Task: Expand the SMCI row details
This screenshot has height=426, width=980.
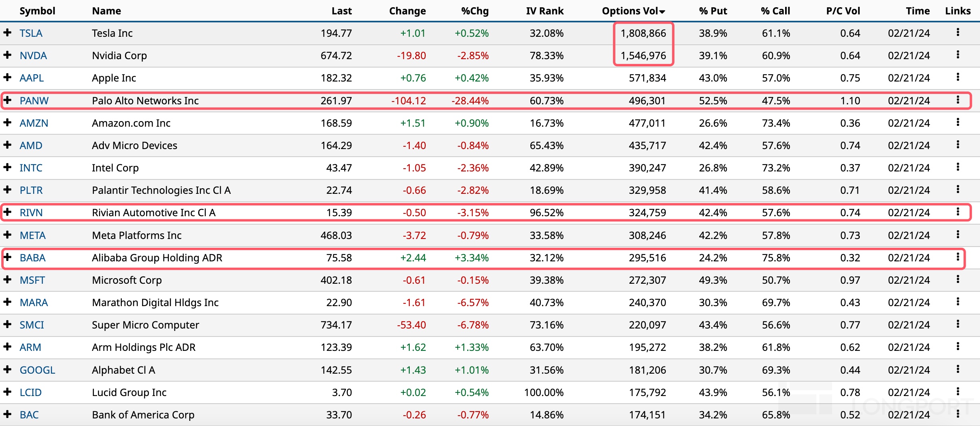Action: [7, 324]
